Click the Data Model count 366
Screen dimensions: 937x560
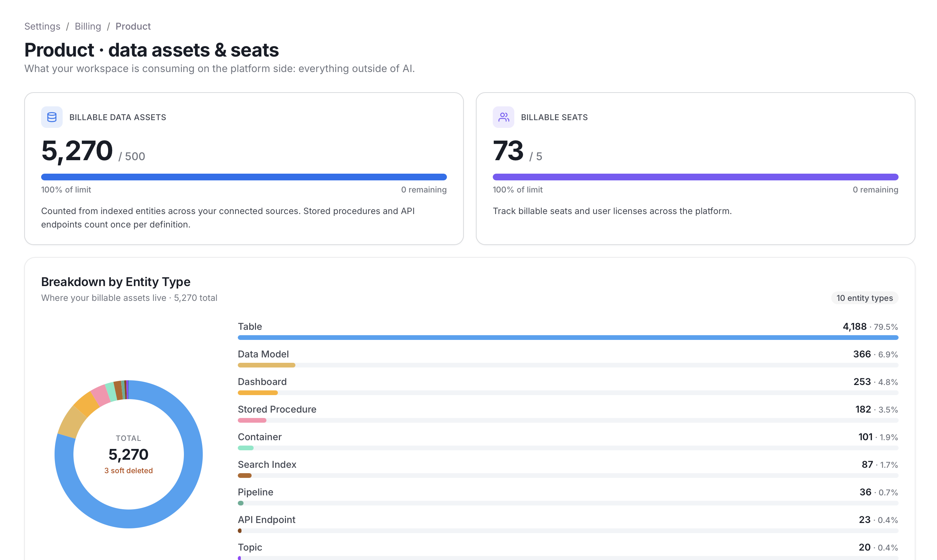coord(862,354)
